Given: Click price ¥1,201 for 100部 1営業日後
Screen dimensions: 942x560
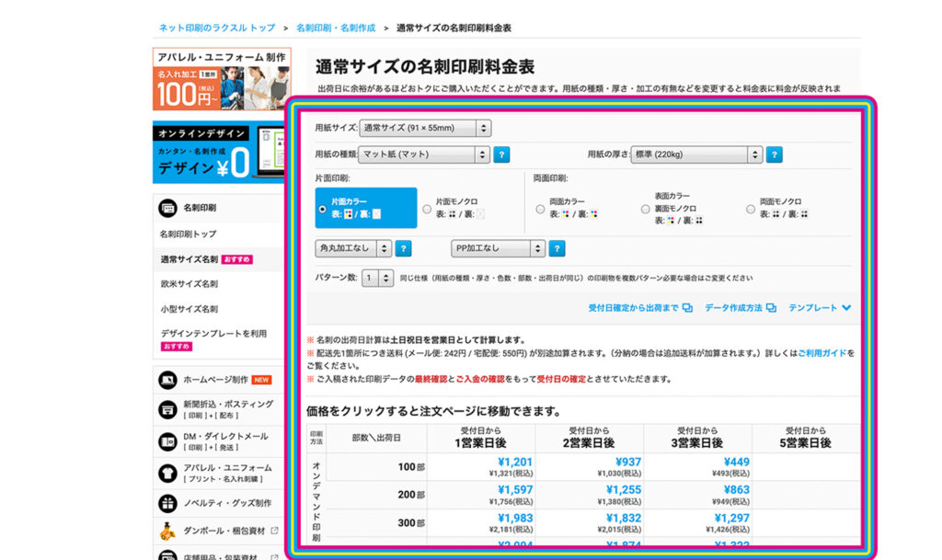Looking at the screenshot, I should (515, 463).
